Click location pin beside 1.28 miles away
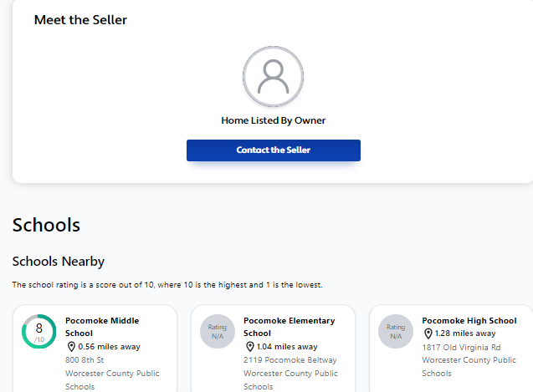 (x=428, y=333)
